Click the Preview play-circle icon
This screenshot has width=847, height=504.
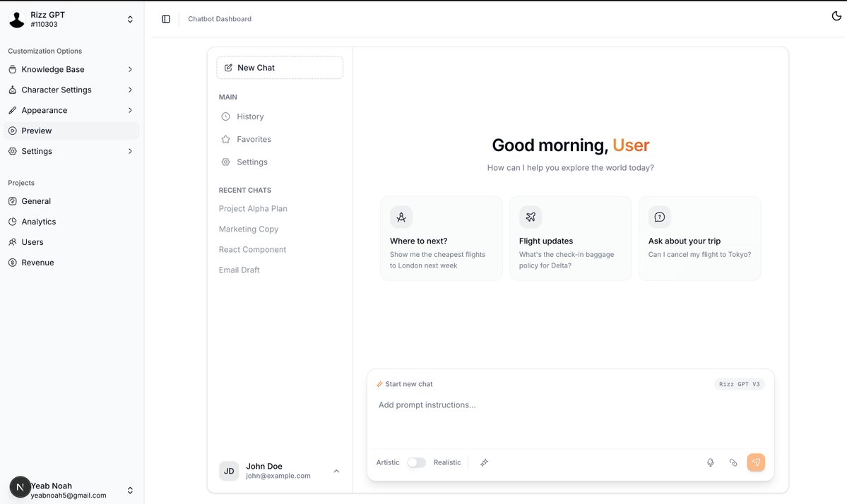[x=13, y=131]
